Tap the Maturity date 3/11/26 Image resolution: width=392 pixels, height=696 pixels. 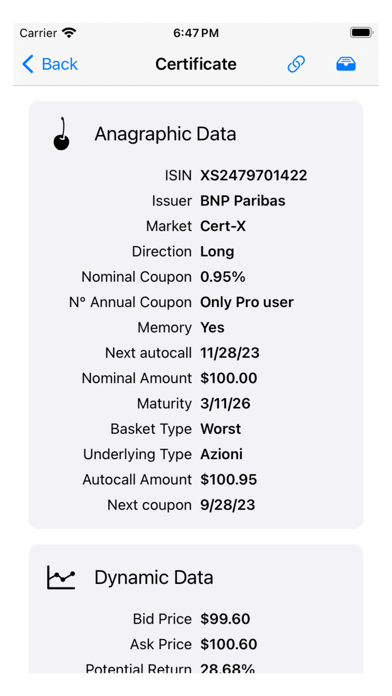pyautogui.click(x=226, y=403)
